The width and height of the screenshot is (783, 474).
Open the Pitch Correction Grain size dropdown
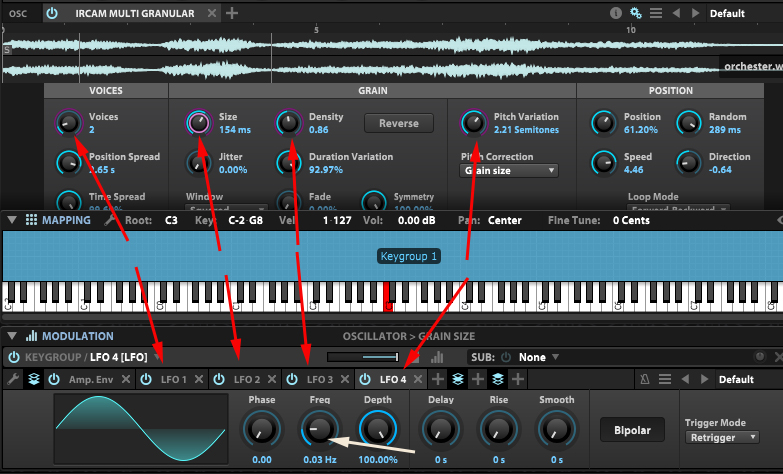pos(509,171)
